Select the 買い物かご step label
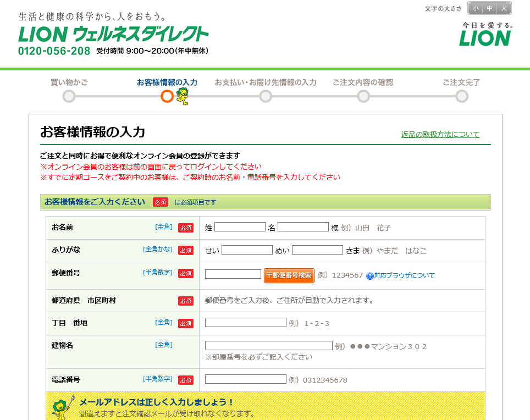Image resolution: width=530 pixels, height=420 pixels. coord(69,82)
